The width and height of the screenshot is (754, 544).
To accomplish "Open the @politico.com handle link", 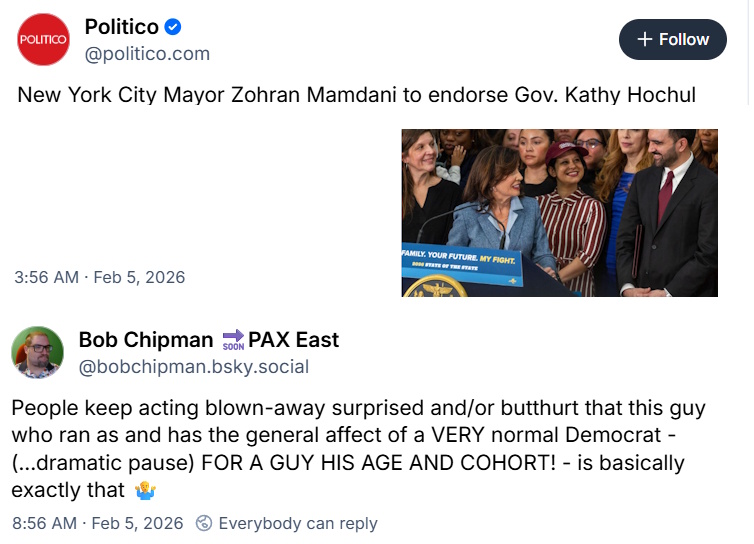I will click(x=147, y=54).
